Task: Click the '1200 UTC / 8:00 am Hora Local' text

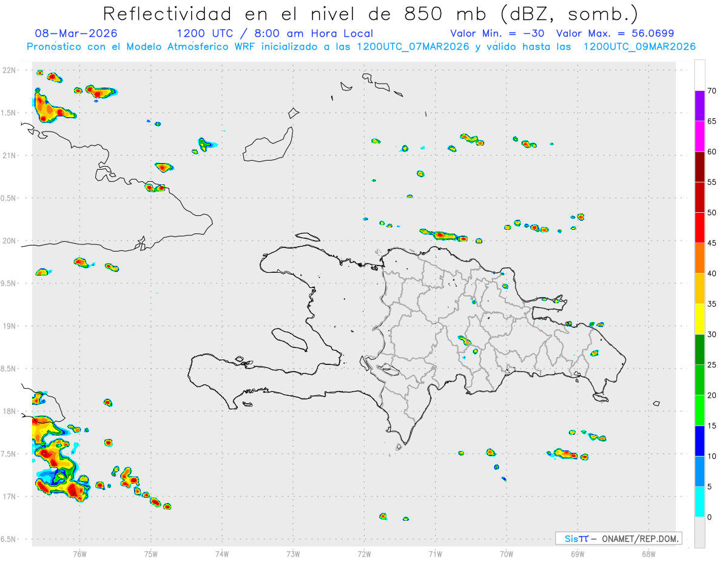Action: pos(275,33)
